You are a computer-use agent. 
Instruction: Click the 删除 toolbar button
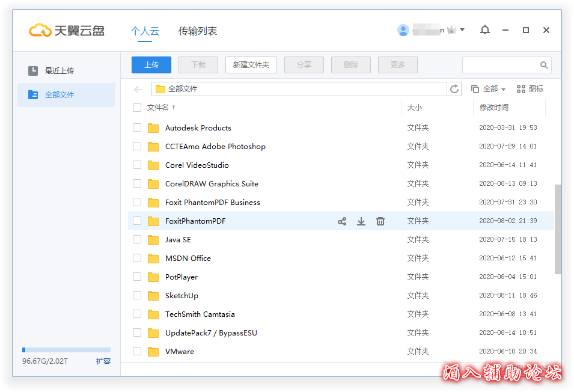click(350, 65)
